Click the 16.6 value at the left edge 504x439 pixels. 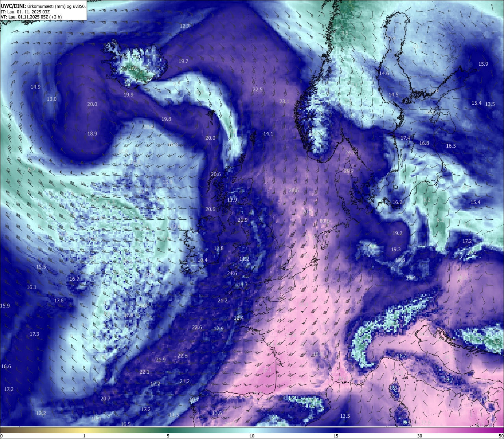(6, 367)
